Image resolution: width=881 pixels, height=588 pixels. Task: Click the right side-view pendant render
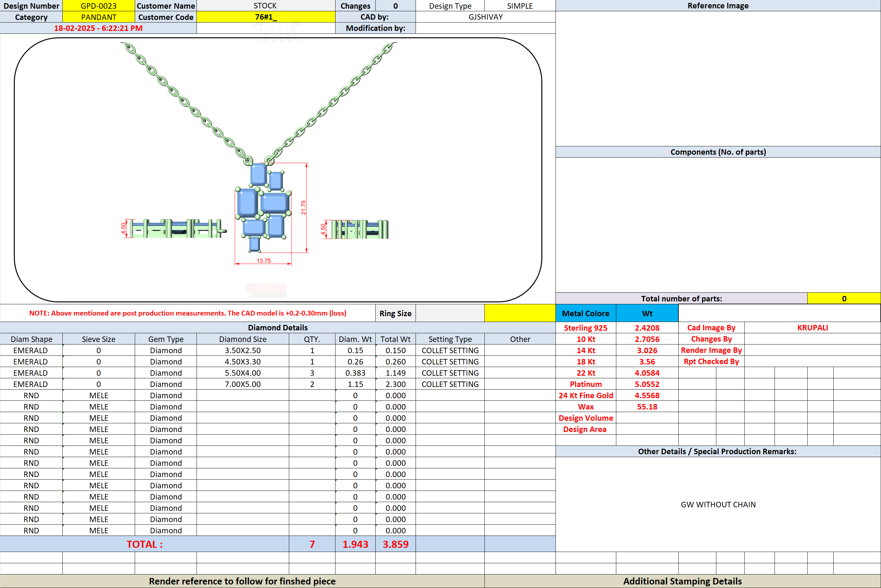(360, 229)
